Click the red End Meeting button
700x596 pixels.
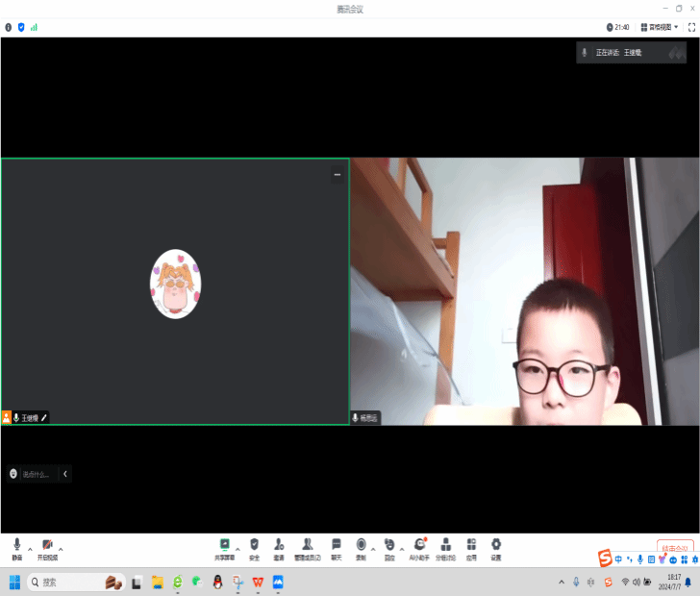click(x=676, y=548)
